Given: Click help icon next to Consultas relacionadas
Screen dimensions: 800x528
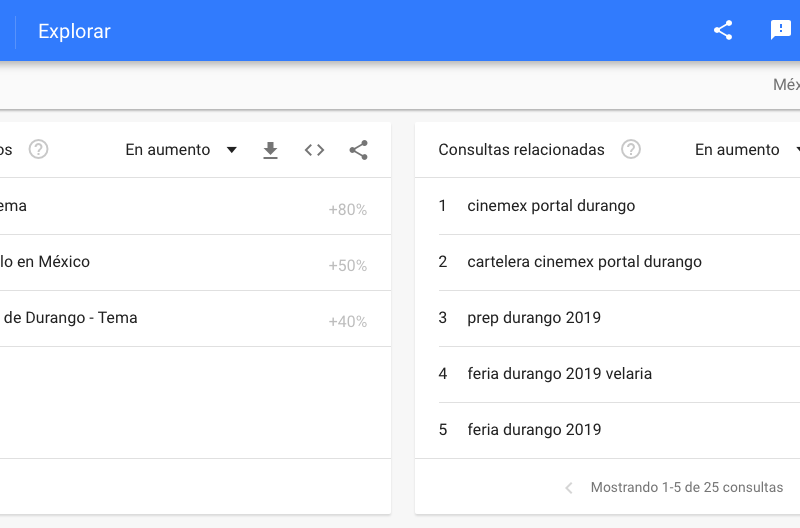Looking at the screenshot, I should [631, 150].
